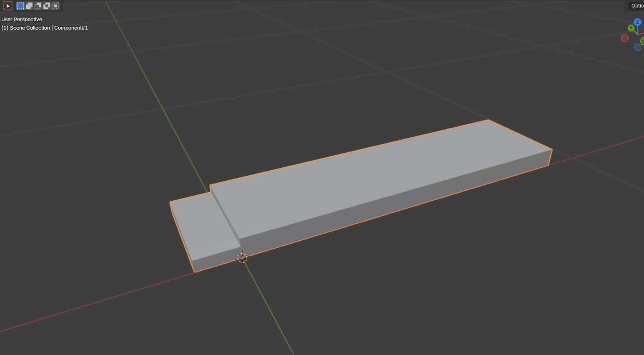Choose the Extend Selection mode icon

(x=29, y=6)
